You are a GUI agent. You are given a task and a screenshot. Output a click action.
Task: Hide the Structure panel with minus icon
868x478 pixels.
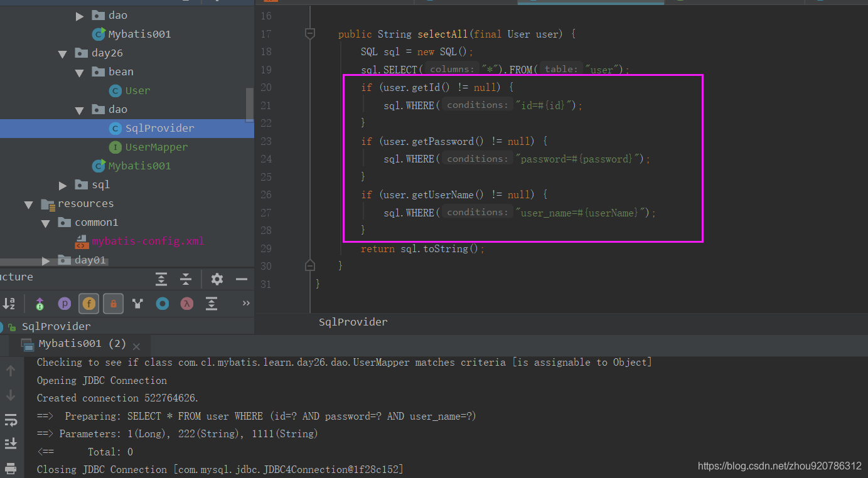pyautogui.click(x=242, y=279)
